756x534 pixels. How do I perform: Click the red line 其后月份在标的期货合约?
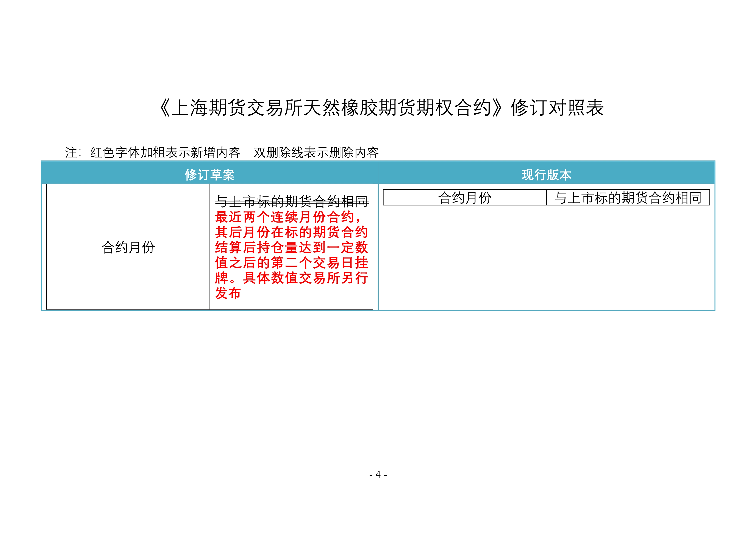point(291,232)
